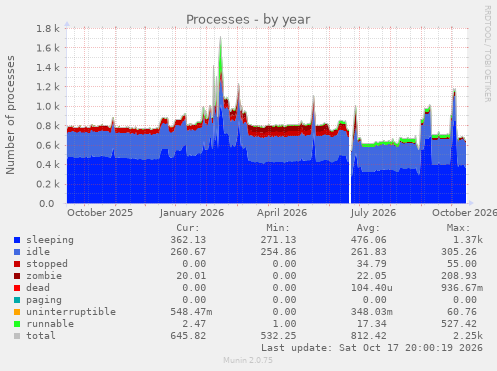Click runnable max value 527.42
The image size is (497, 371).
click(x=459, y=324)
